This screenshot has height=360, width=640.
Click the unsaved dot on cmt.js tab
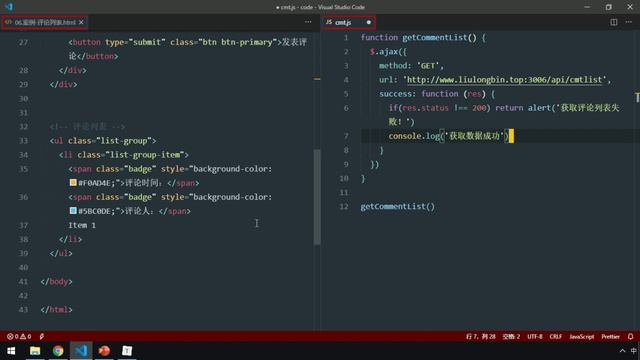[369, 22]
